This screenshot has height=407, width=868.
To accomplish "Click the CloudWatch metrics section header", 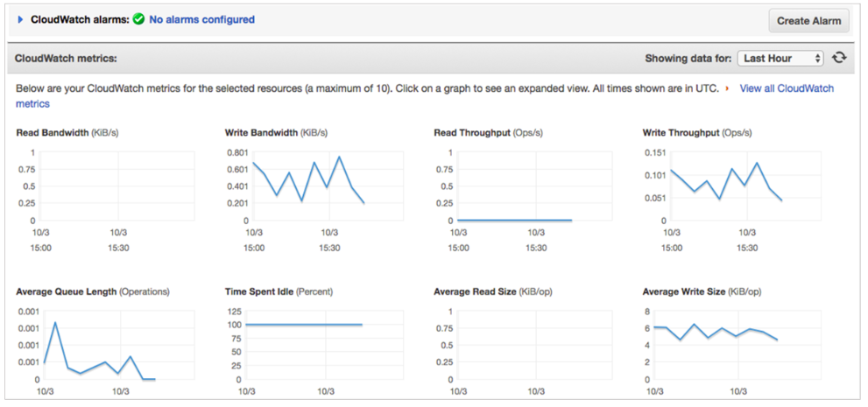I will tap(66, 58).
